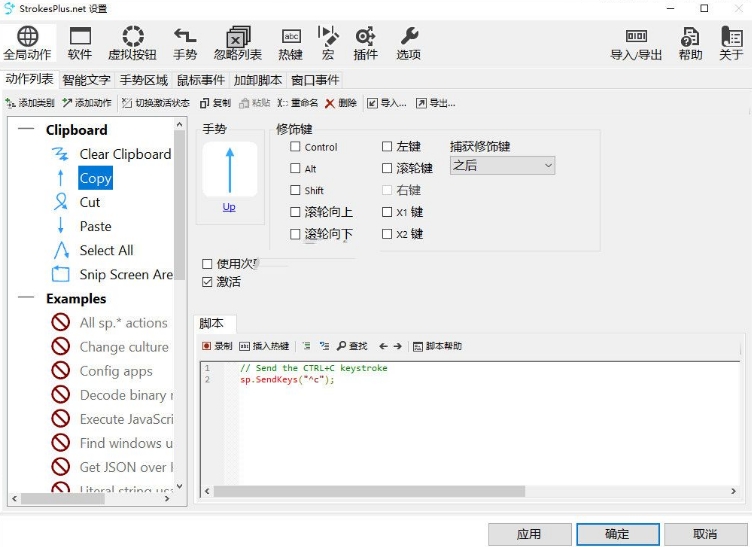This screenshot has height=547, width=752.
Task: Click 添加动作 in the action toolbar
Action: point(87,103)
